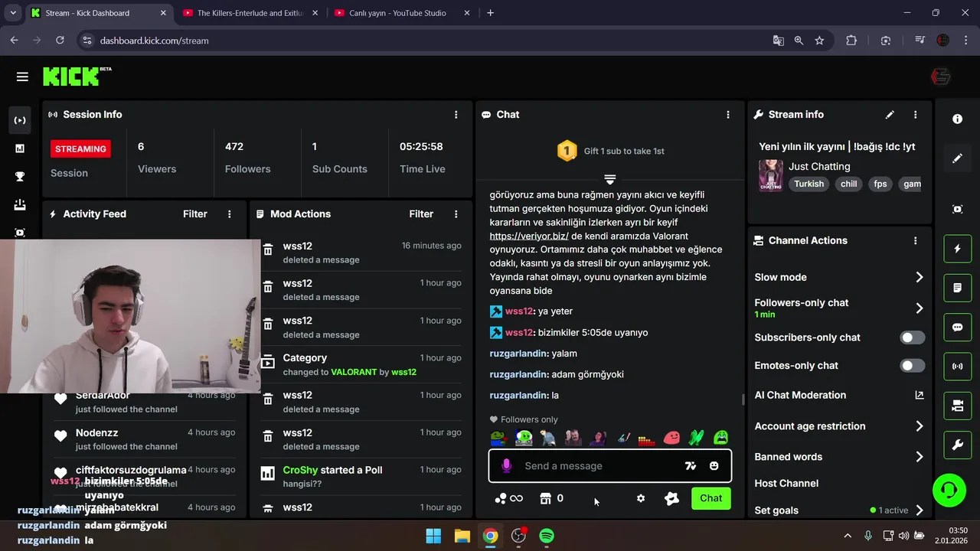Open the green headset support button
980x551 pixels.
[x=949, y=490]
